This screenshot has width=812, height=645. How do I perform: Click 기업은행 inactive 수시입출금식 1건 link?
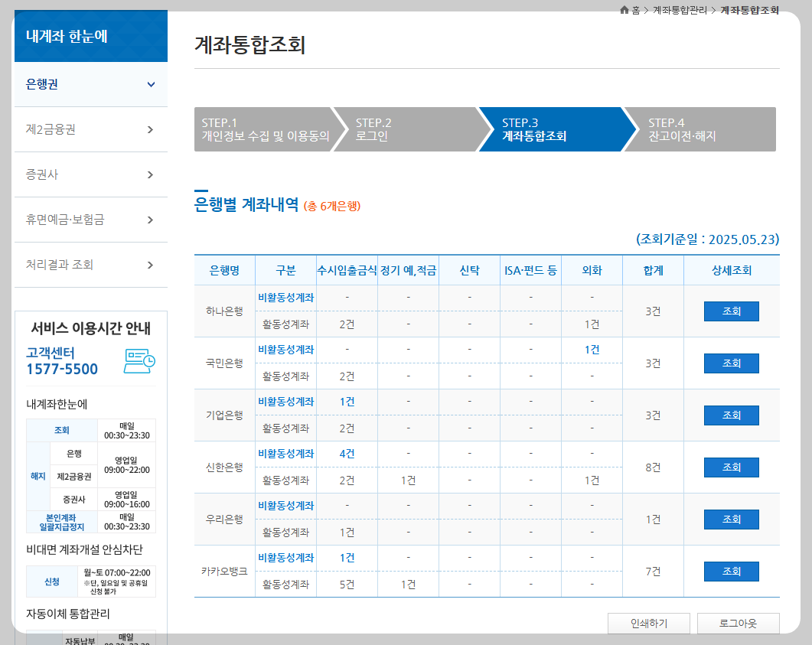[347, 402]
